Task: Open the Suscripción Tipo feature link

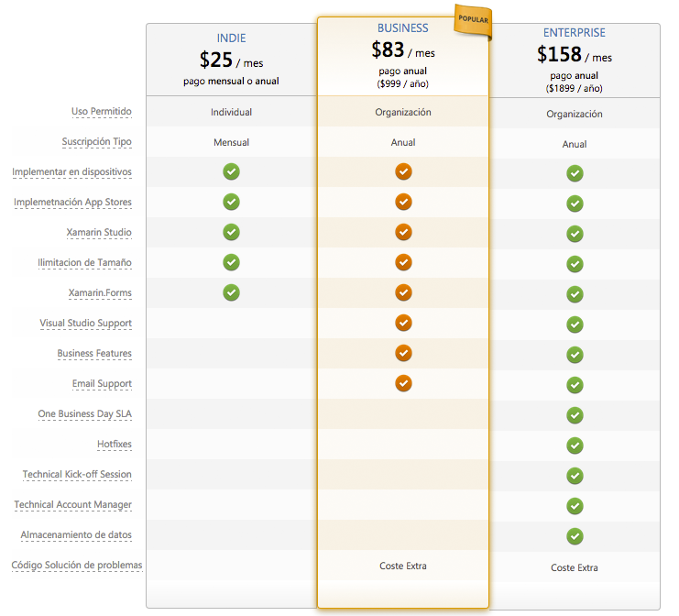Action: 96,142
